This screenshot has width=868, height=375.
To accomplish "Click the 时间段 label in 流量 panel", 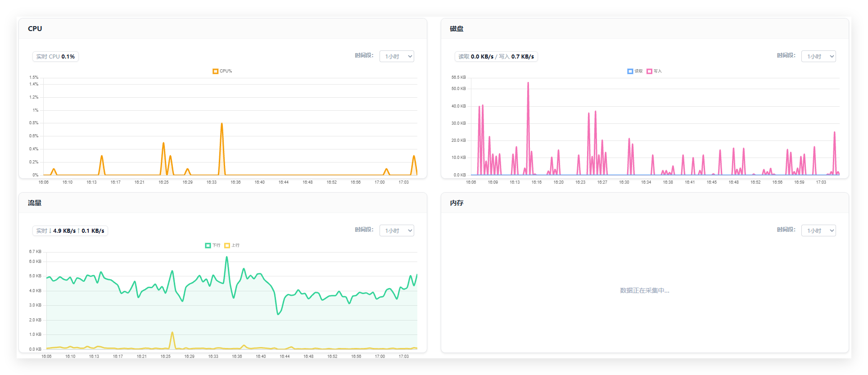I will pos(364,230).
